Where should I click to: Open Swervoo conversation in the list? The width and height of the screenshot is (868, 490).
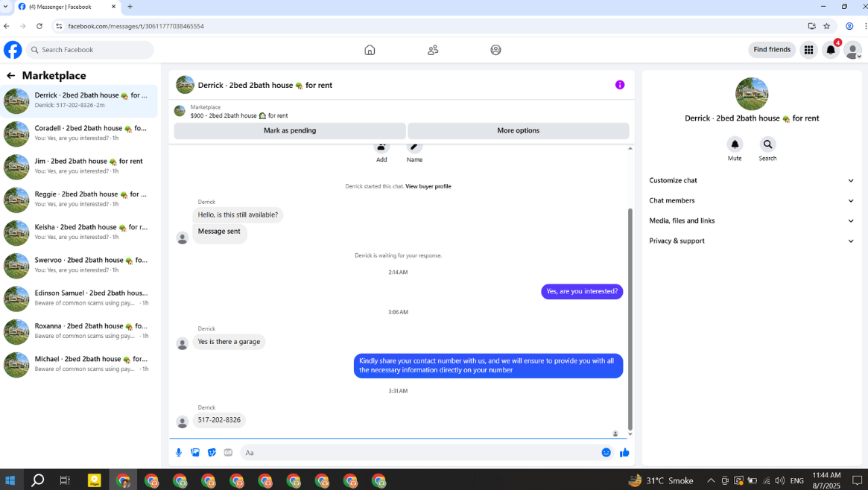click(79, 265)
